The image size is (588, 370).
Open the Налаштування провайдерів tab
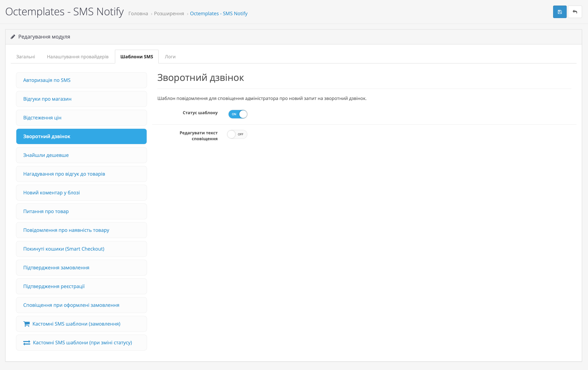coord(78,57)
